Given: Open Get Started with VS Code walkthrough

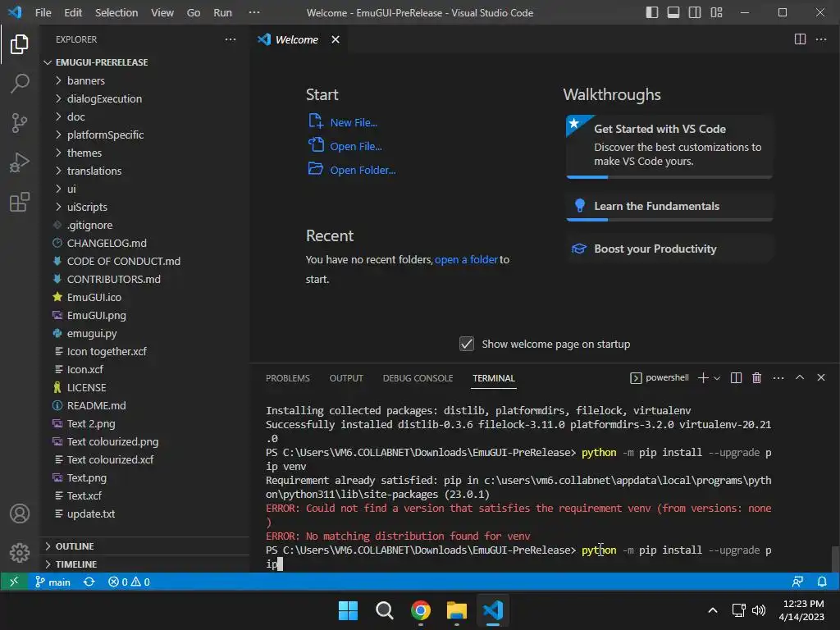Looking at the screenshot, I should pos(669,146).
